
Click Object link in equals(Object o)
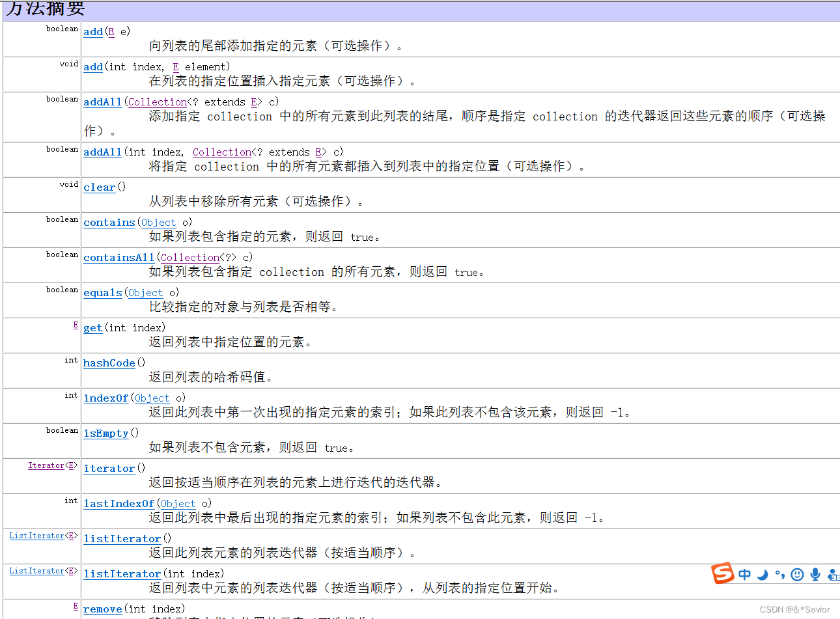(x=146, y=292)
